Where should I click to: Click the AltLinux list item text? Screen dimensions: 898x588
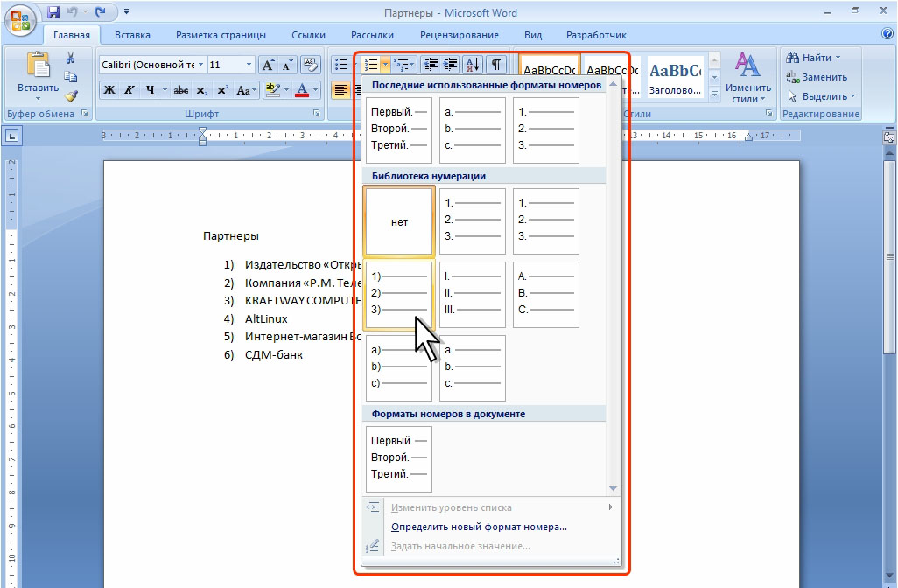[x=266, y=318]
